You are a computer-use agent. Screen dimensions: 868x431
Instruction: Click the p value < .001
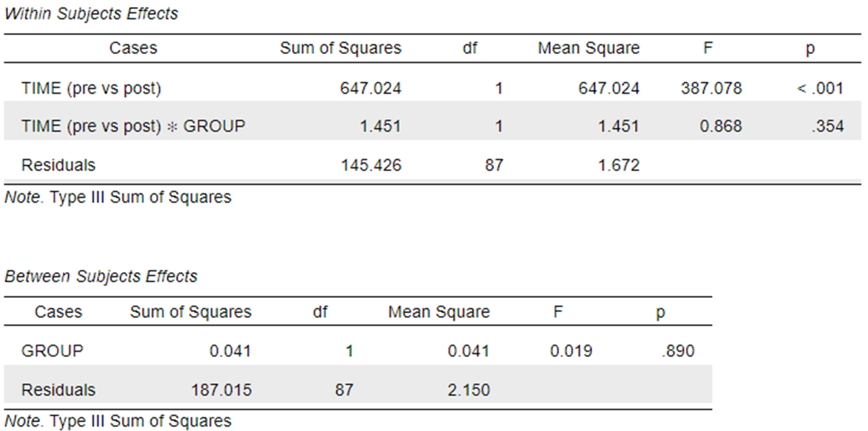[x=820, y=88]
